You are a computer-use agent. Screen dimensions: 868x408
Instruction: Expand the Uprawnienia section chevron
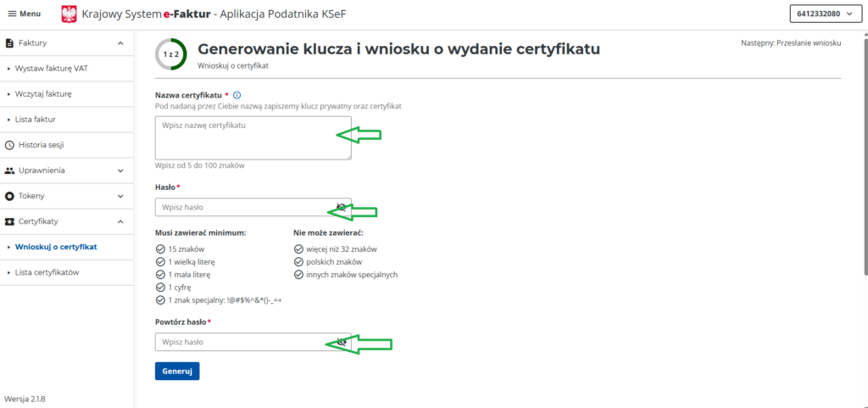pyautogui.click(x=120, y=170)
